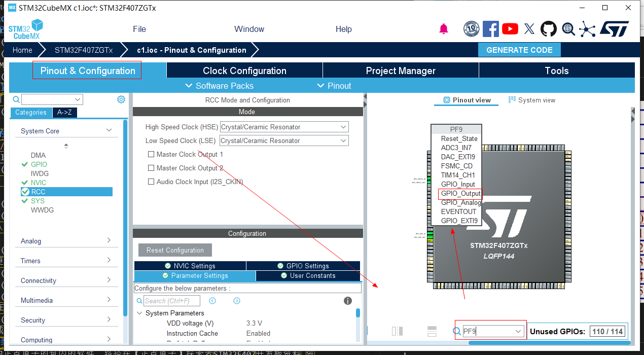Open the Wiki search magnifier icon
The height and width of the screenshot is (355, 644).
568,29
